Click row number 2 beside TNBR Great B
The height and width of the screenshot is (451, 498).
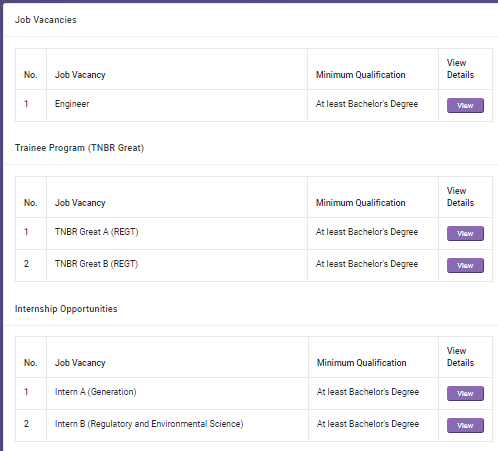click(26, 264)
